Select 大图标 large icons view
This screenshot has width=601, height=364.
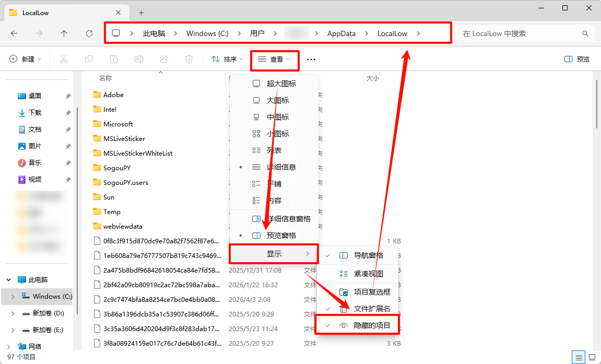pyautogui.click(x=277, y=100)
